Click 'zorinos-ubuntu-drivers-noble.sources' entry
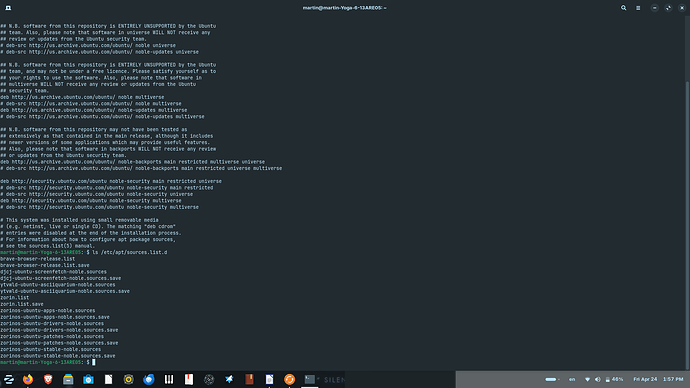The width and height of the screenshot is (690, 388). [52, 323]
